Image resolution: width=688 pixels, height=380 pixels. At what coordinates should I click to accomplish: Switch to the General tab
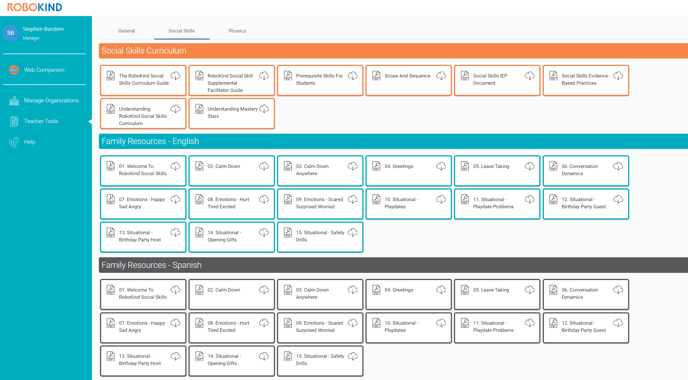tap(126, 31)
